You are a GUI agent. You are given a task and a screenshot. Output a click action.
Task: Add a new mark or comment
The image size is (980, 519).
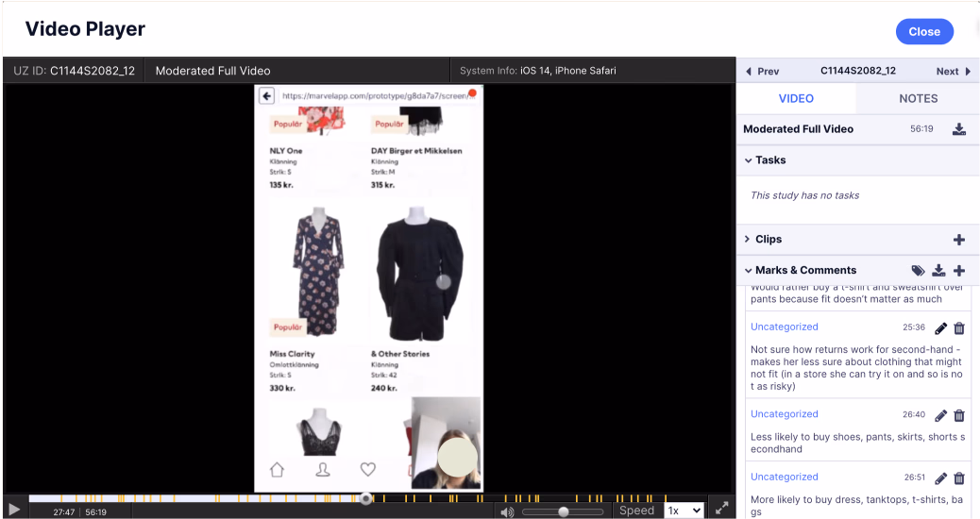coord(958,271)
